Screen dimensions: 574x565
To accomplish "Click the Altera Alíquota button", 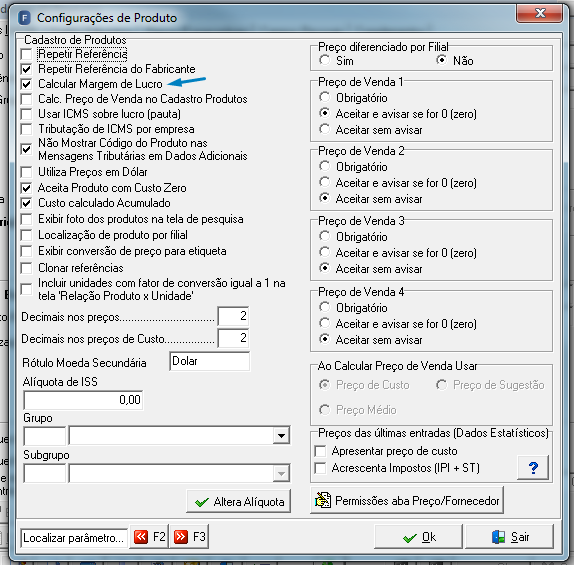I will 239,501.
